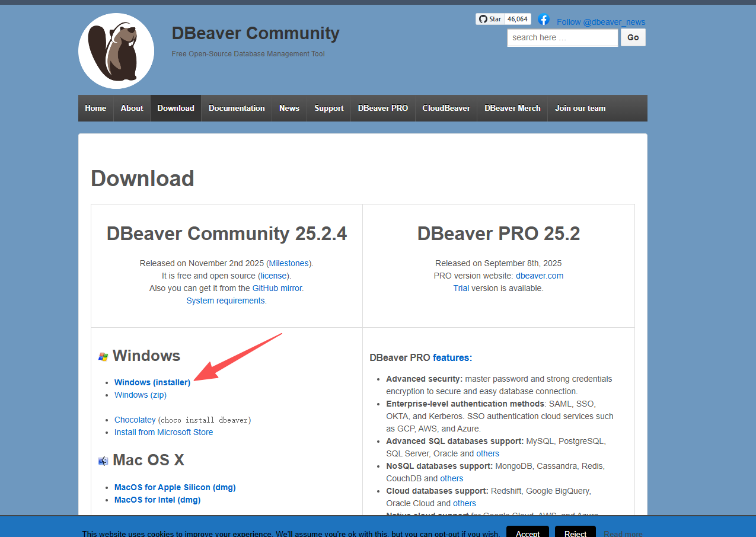Download Windows (installer)
Viewport: 756px width, 537px height.
click(152, 382)
